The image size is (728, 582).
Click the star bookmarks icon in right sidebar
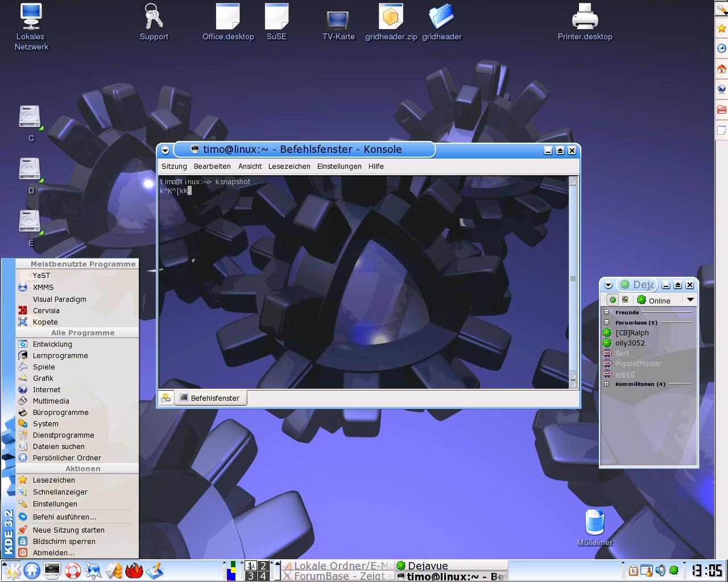click(x=721, y=28)
